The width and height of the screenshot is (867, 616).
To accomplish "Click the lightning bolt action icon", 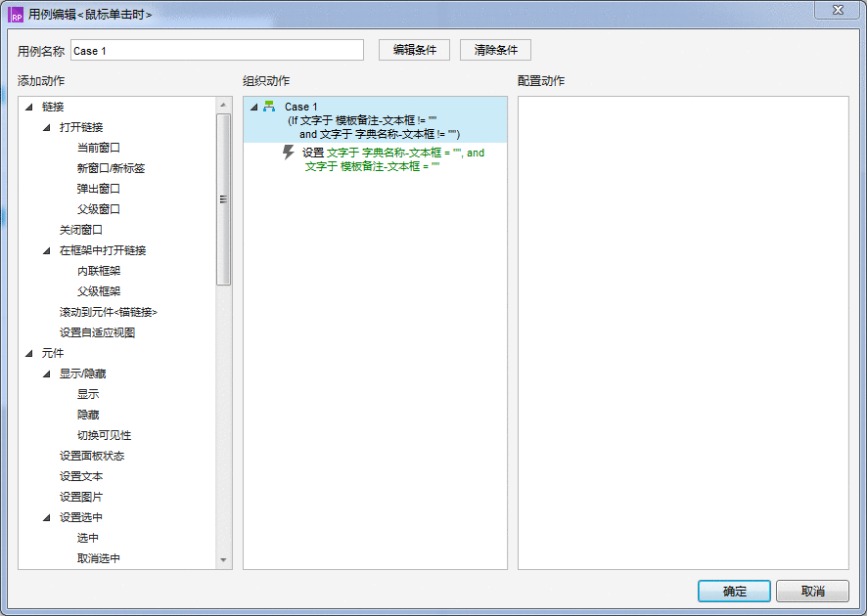I will pyautogui.click(x=288, y=152).
